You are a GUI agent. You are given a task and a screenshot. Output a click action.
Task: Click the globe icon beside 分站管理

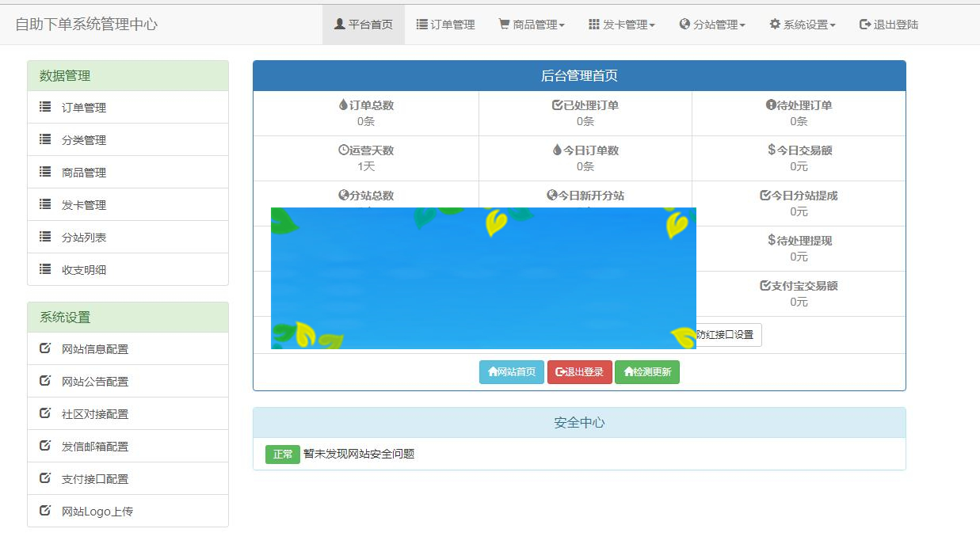pyautogui.click(x=683, y=24)
